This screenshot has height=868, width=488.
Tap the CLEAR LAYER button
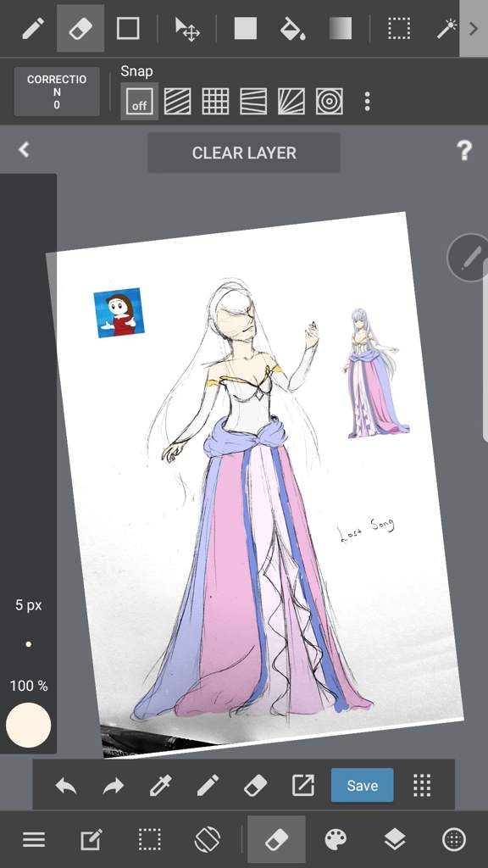click(244, 153)
